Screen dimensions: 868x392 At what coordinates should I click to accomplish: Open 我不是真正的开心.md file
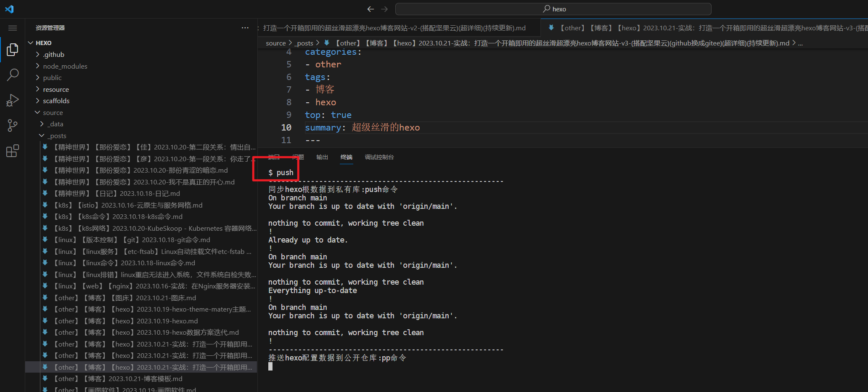coord(141,182)
